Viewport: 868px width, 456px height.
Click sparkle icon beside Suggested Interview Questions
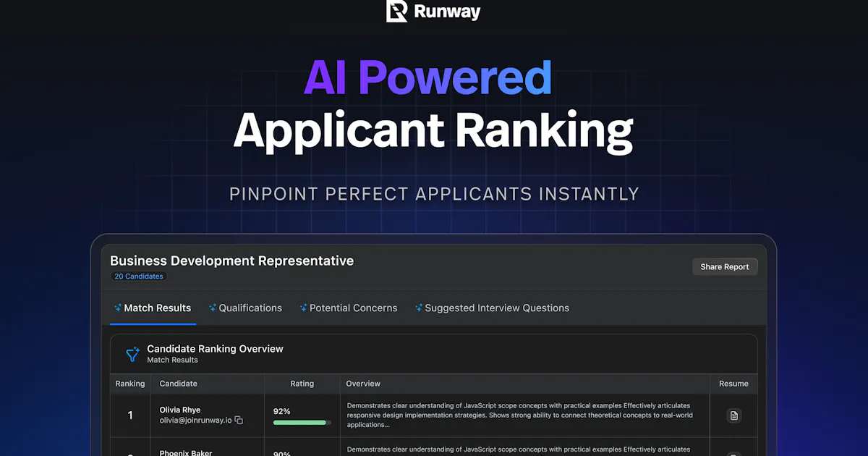point(419,308)
